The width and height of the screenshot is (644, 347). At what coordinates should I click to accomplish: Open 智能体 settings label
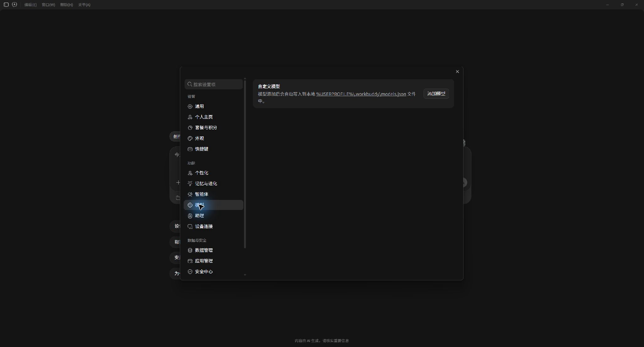pos(202,194)
